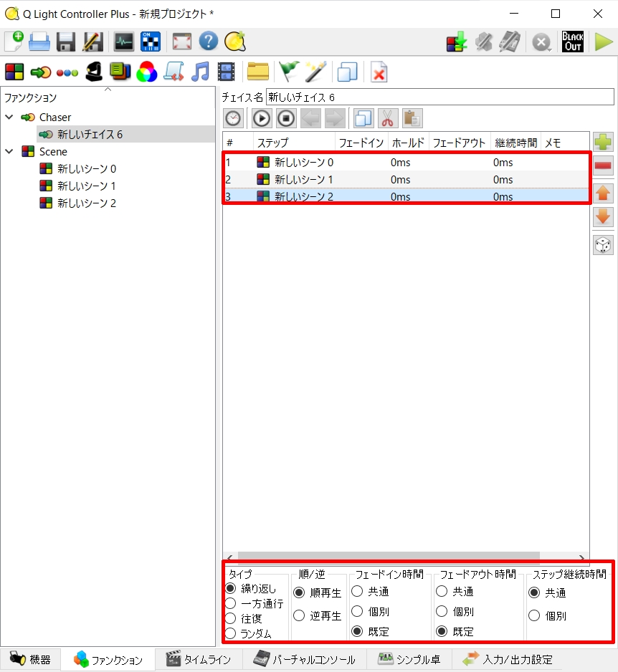Click the チェイス名 name input field
Image resolution: width=618 pixels, height=672 pixels.
coord(440,97)
